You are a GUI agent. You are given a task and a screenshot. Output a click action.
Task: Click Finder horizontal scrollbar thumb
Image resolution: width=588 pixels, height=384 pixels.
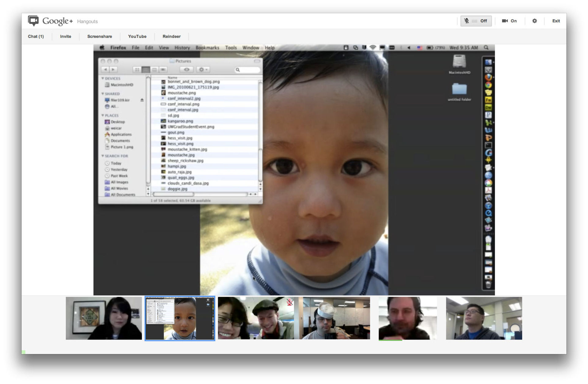(x=174, y=194)
